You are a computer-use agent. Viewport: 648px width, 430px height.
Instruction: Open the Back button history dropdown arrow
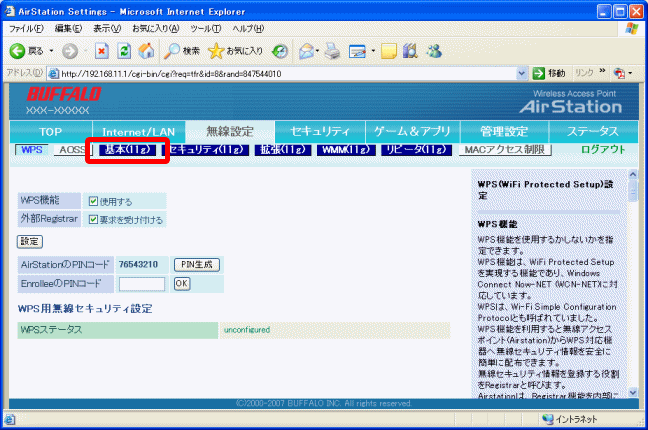coord(51,51)
